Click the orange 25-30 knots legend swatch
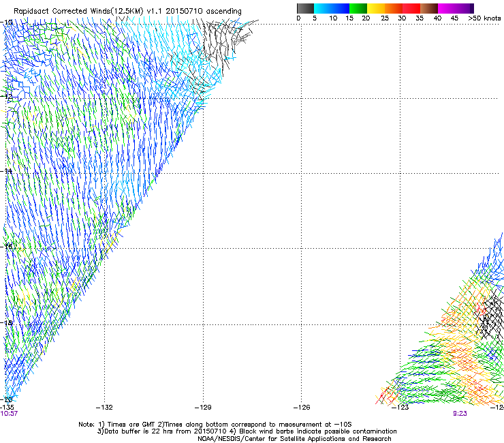 [x=394, y=8]
